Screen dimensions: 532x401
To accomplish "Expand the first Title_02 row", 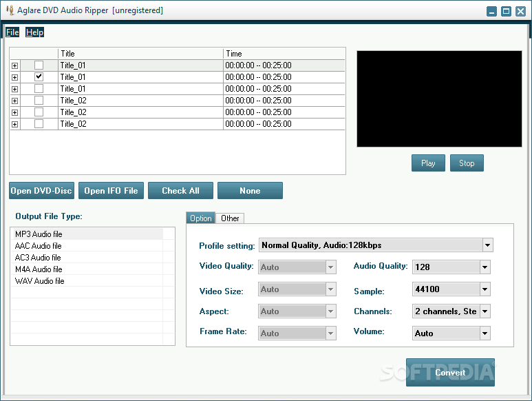I will click(14, 101).
